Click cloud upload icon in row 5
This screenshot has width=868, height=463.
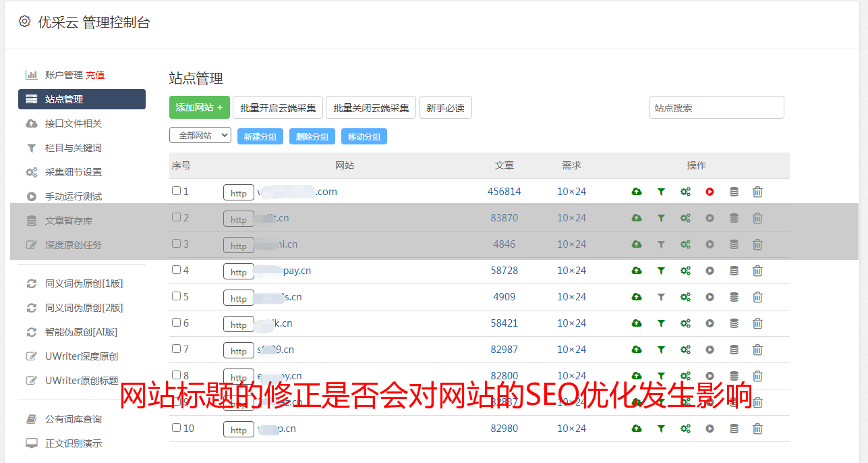637,297
